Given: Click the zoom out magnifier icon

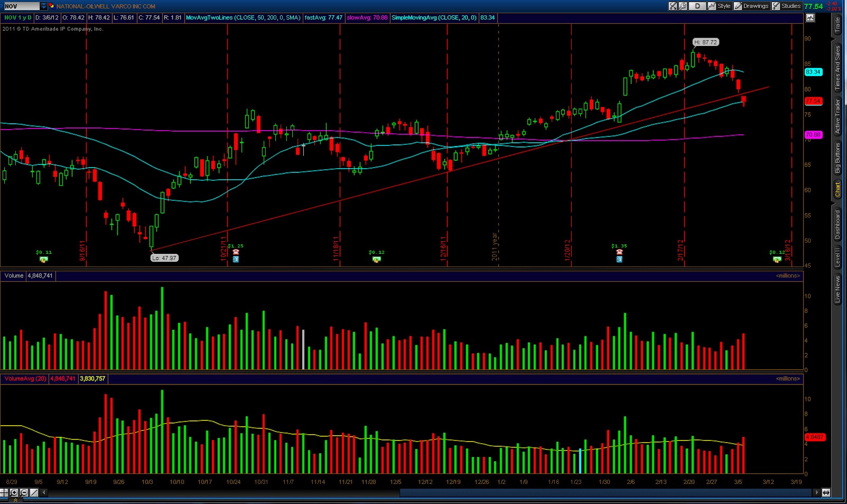Looking at the screenshot, I should [24, 492].
